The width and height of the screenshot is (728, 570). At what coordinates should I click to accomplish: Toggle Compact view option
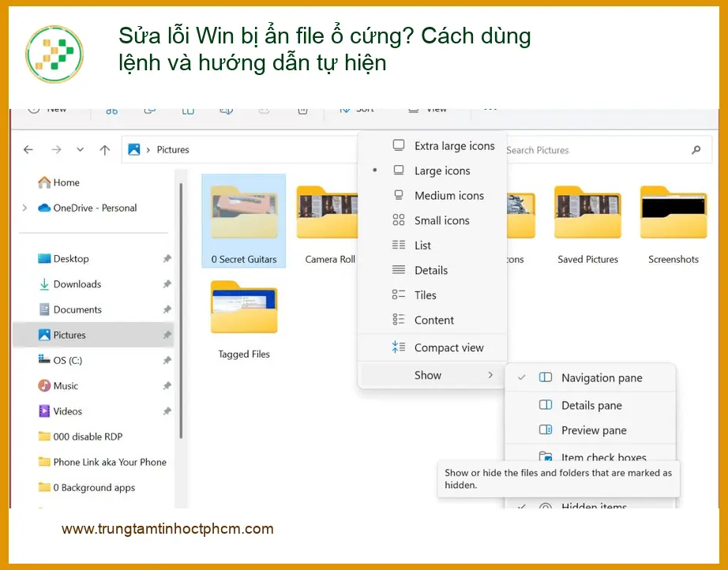pyautogui.click(x=432, y=347)
